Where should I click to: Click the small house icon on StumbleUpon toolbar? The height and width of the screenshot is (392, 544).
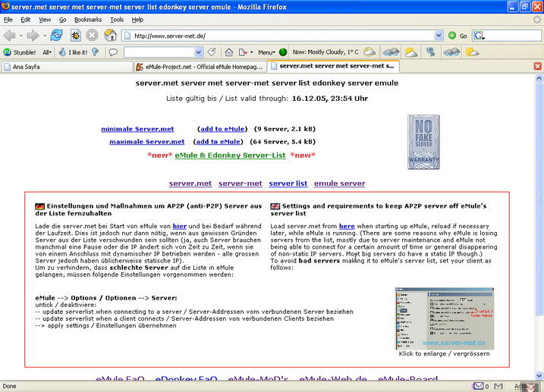(x=229, y=52)
